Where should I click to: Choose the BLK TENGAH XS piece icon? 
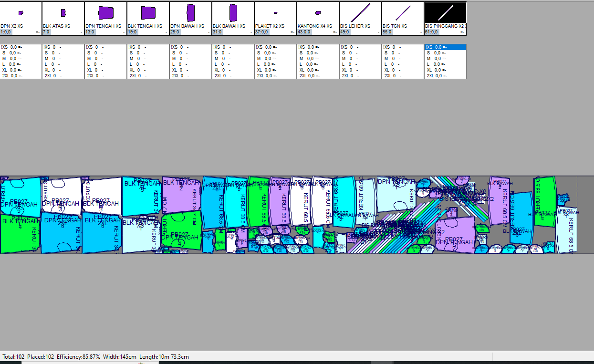148,13
